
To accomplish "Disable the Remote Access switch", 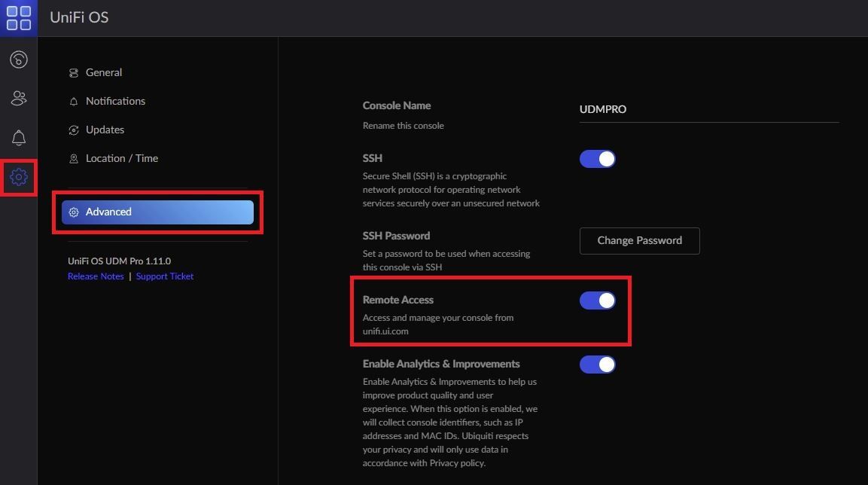I will click(x=597, y=300).
